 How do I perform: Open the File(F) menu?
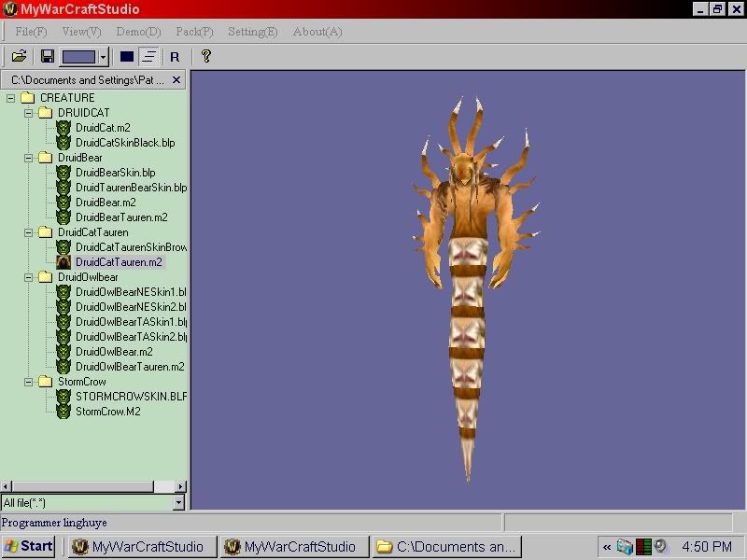(x=31, y=32)
